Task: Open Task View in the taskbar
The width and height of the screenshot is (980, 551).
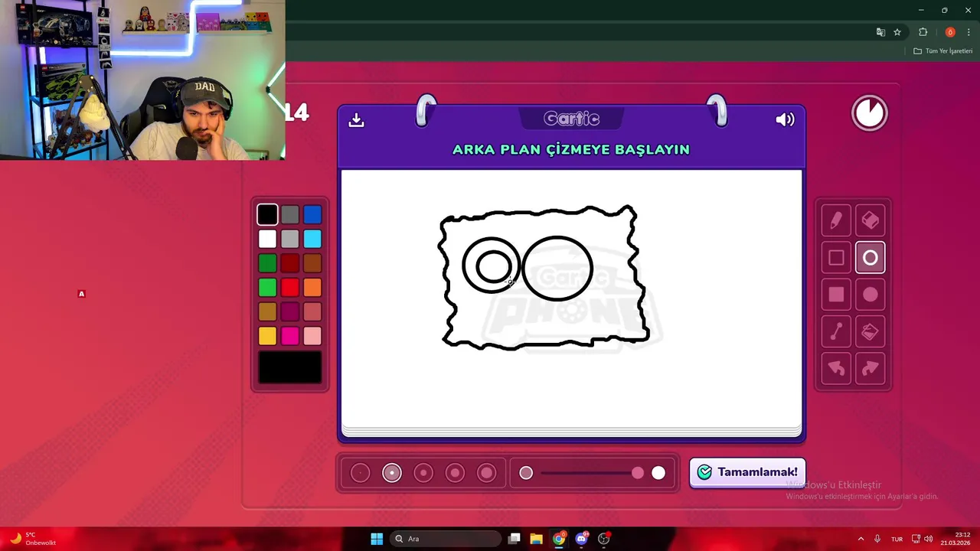Action: click(514, 539)
